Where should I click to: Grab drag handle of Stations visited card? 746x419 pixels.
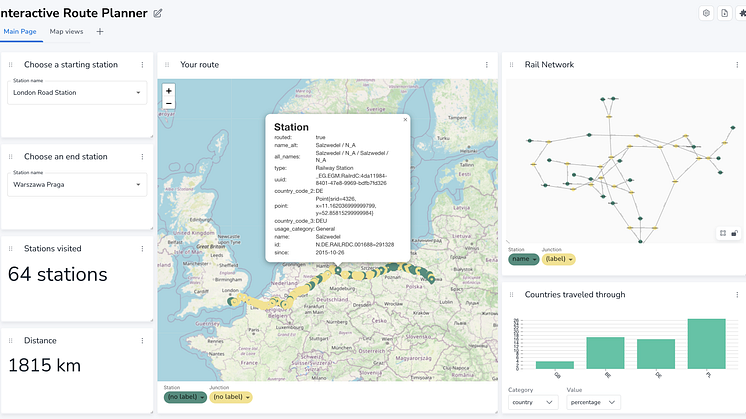[10, 249]
